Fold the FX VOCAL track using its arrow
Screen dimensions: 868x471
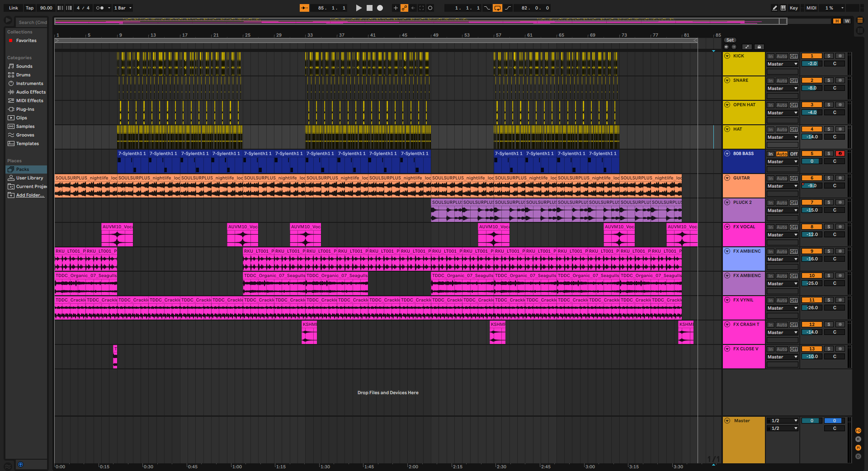[727, 227]
